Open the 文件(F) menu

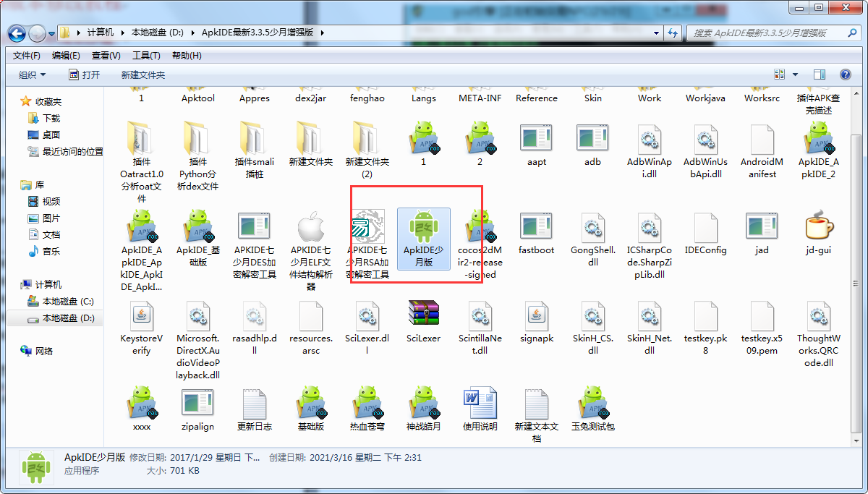point(27,56)
